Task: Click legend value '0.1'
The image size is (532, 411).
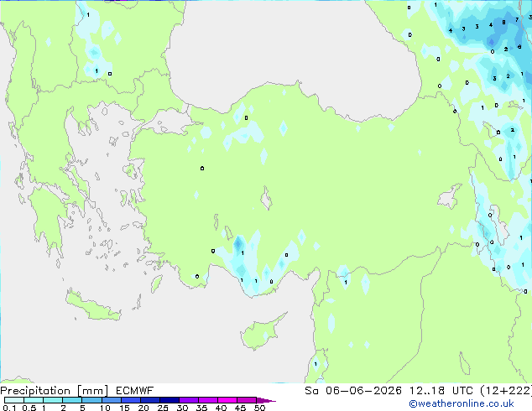Action: pos(9,408)
